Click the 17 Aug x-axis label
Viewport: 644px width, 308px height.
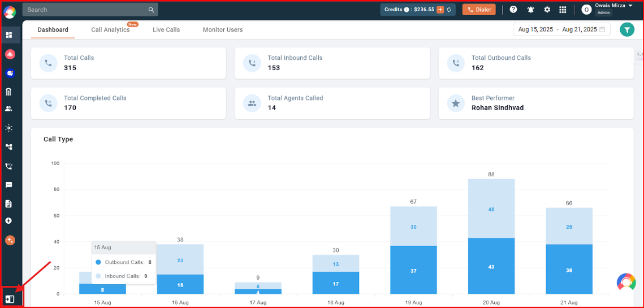point(258,303)
